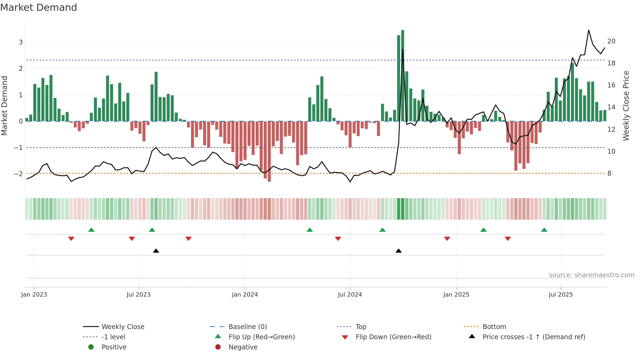The width and height of the screenshot is (644, 362).
Task: Click the Weekly Close black line legend swatch
Action: coord(91,327)
